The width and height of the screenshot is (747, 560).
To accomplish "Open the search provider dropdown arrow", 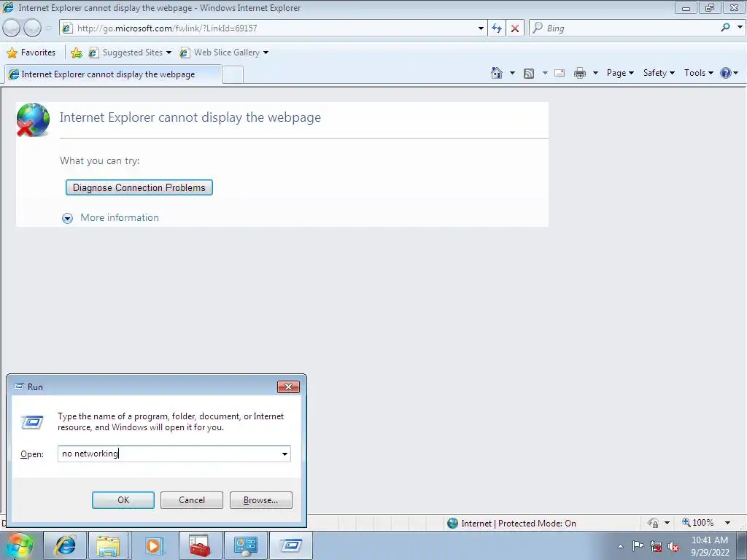I will point(740,28).
